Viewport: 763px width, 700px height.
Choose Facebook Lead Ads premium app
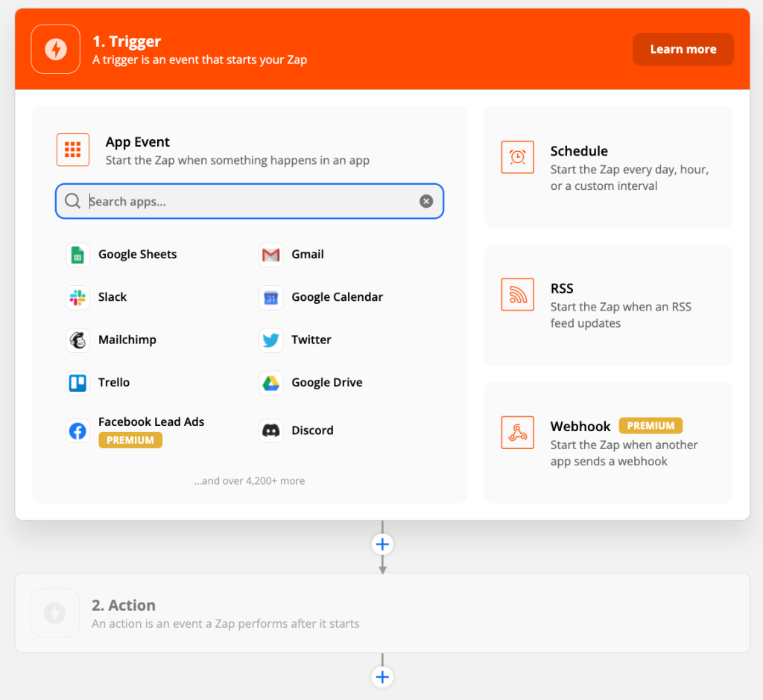151,422
